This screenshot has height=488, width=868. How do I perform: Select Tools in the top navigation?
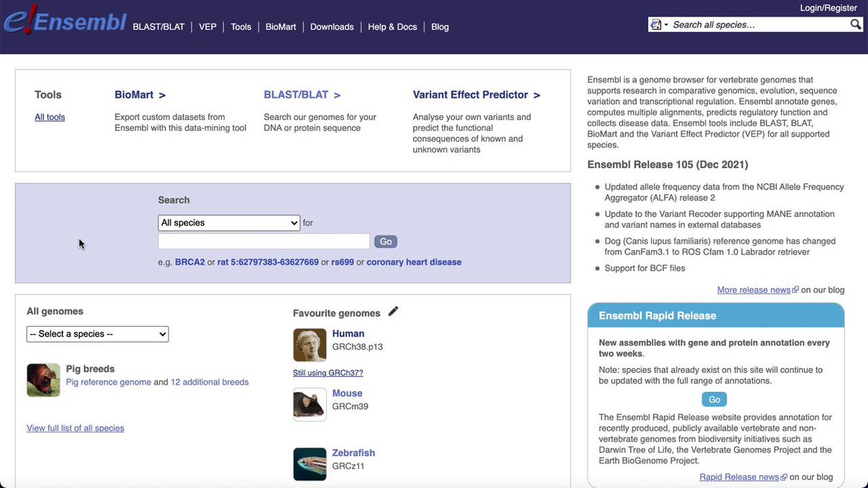[x=241, y=27]
